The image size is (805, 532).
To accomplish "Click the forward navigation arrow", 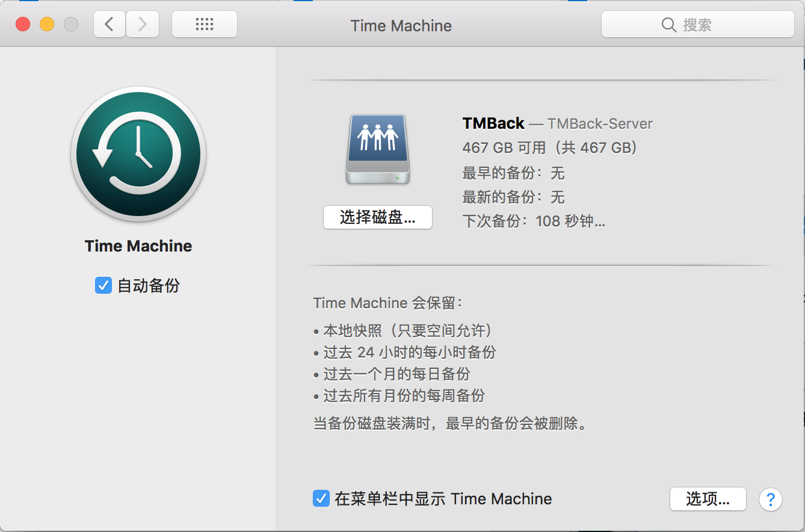I will [x=143, y=24].
